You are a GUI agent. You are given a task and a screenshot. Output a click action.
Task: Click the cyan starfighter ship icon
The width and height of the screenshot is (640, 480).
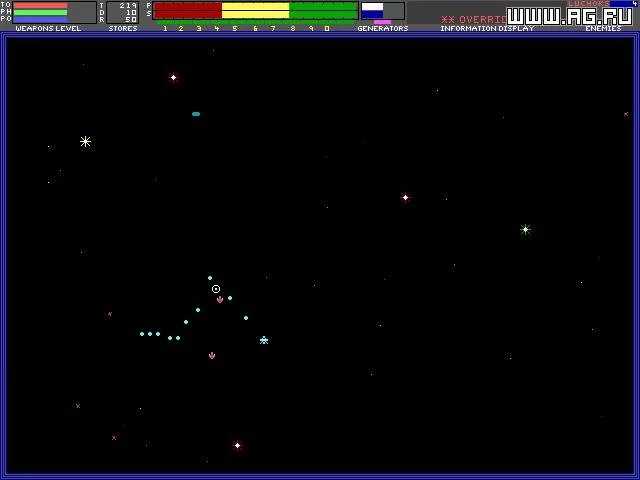point(264,340)
